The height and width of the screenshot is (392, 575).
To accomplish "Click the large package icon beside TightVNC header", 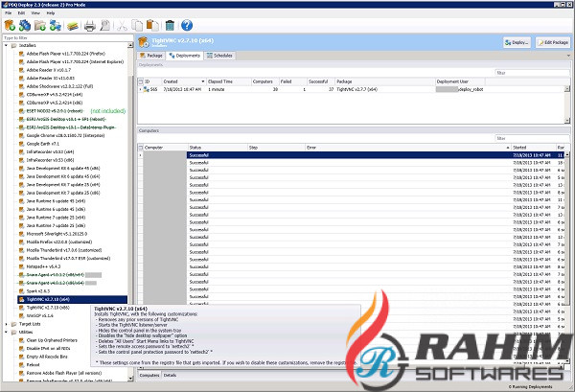I will [x=144, y=42].
